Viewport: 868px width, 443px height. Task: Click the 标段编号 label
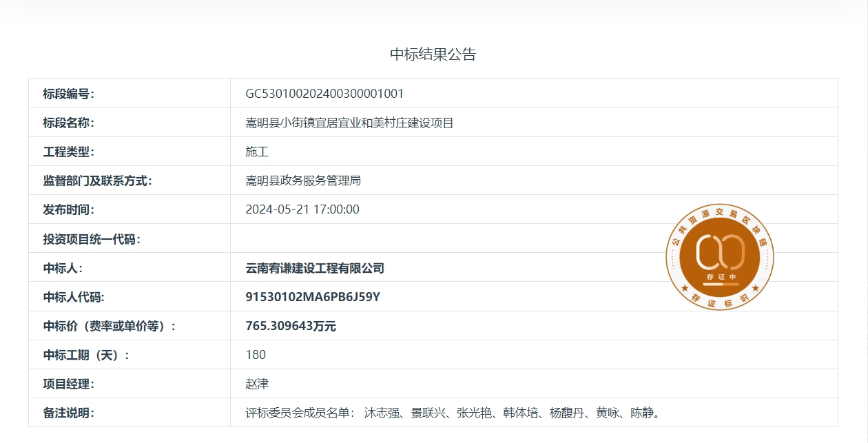(69, 94)
